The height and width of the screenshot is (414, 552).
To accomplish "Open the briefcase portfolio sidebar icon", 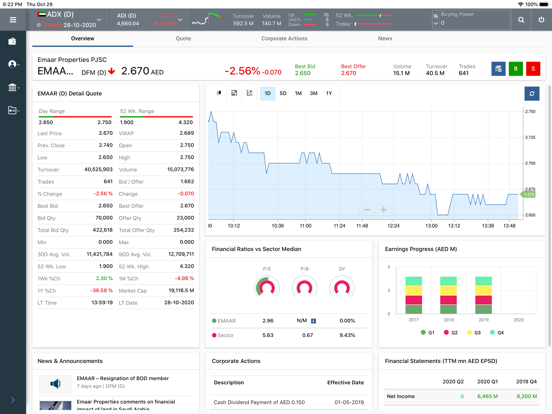I will click(x=12, y=42).
